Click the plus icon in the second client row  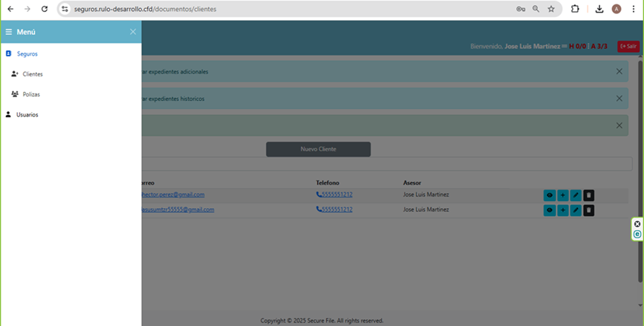pyautogui.click(x=562, y=210)
